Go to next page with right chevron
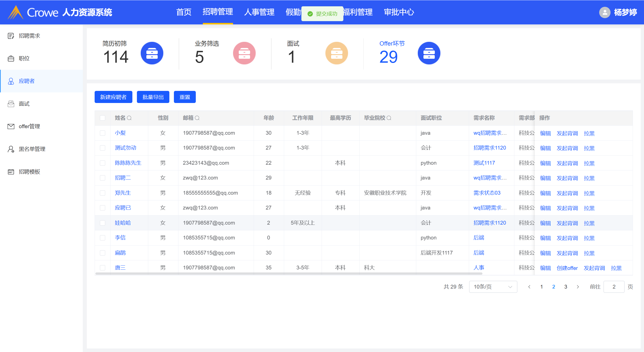The width and height of the screenshot is (644, 352). (578, 287)
